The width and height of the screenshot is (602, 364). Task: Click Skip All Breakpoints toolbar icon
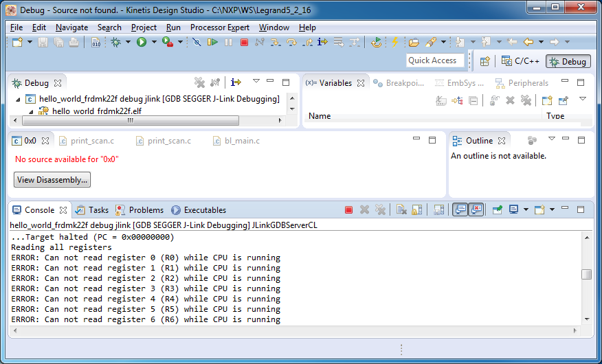pyautogui.click(x=197, y=42)
